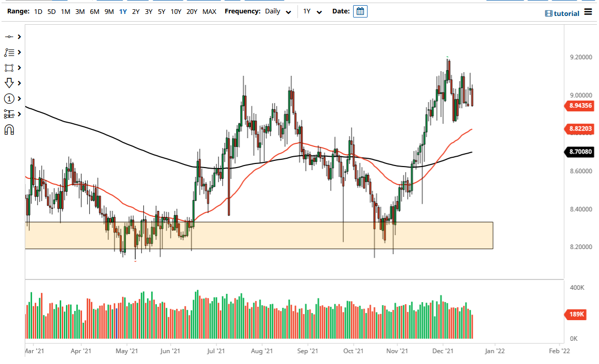This screenshot has width=599, height=364.
Task: Open the date calendar picker
Action: (x=360, y=11)
